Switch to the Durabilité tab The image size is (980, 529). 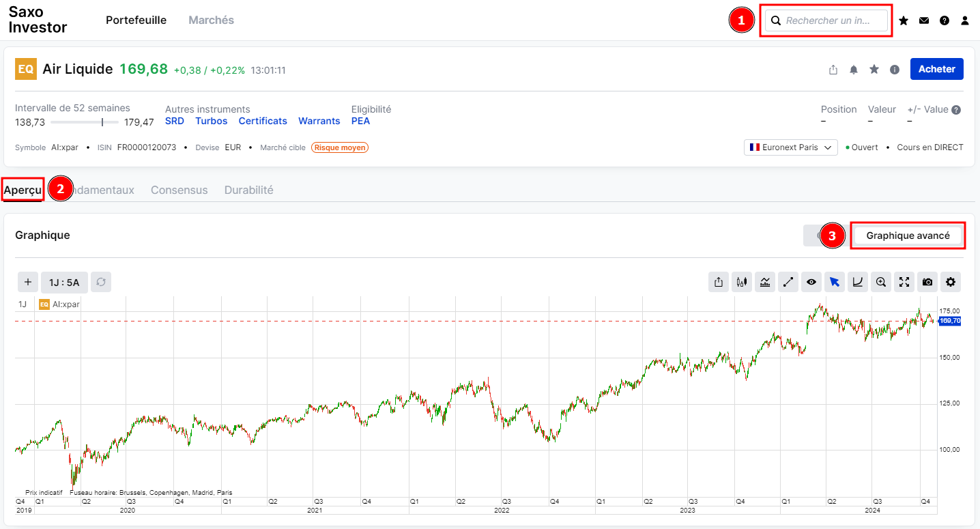tap(249, 190)
